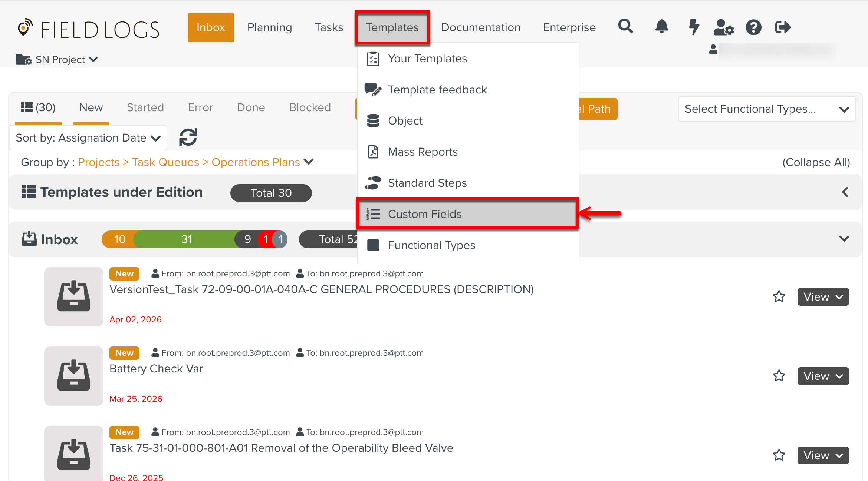Open View button for Battery Check Var
This screenshot has width=868, height=481.
tap(823, 376)
